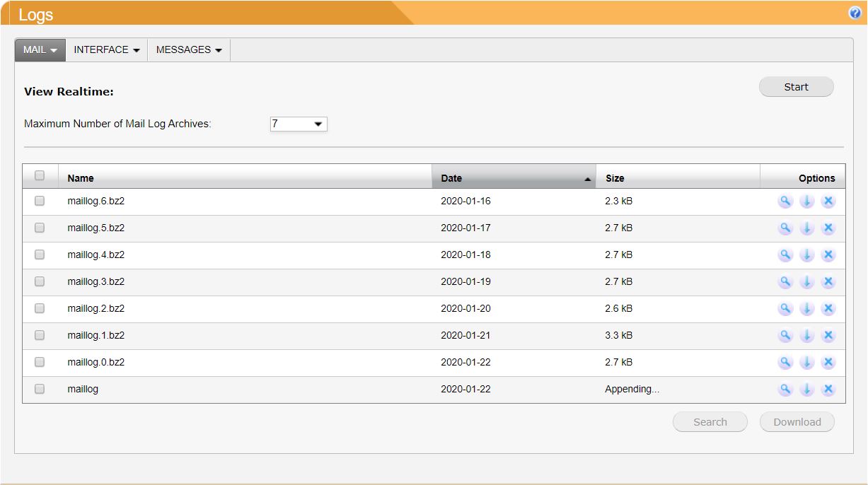This screenshot has width=868, height=485.
Task: Click the file name maillog.2.bz2
Action: pos(96,309)
